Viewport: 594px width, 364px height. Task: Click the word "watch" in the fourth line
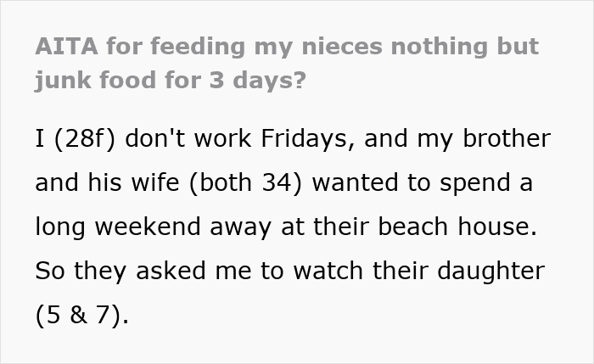click(328, 271)
